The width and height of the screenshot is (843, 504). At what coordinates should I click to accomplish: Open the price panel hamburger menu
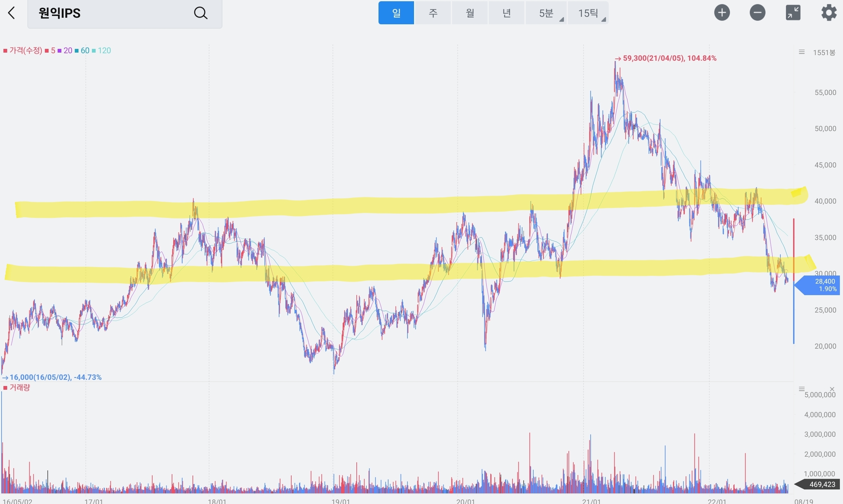tap(802, 52)
